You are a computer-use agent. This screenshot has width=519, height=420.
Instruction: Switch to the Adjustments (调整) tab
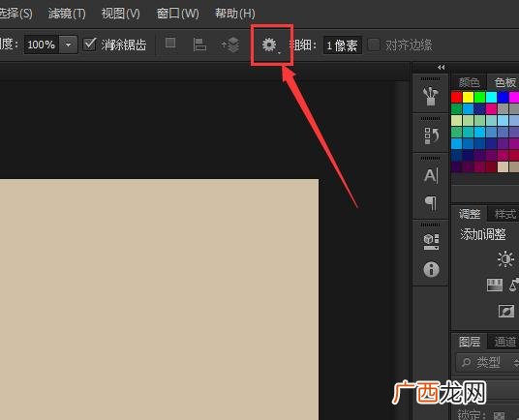click(470, 214)
